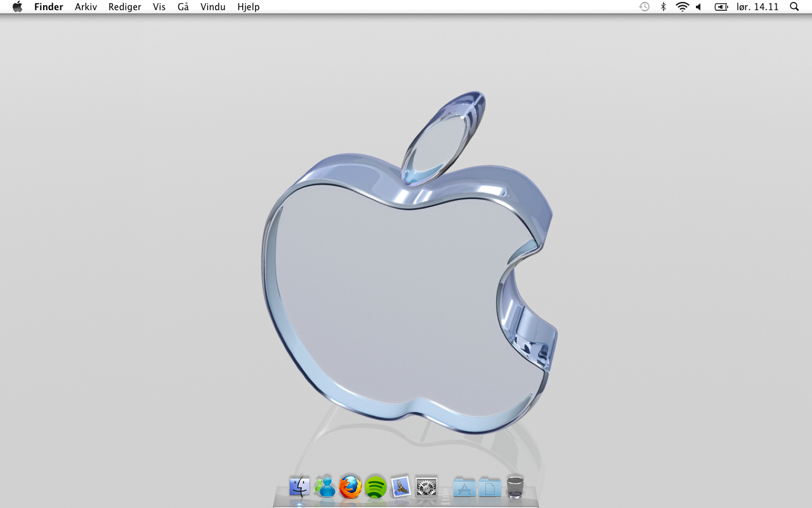Screen dimensions: 812x508
Task: Open the Documents folder stack in Dock
Action: point(490,487)
